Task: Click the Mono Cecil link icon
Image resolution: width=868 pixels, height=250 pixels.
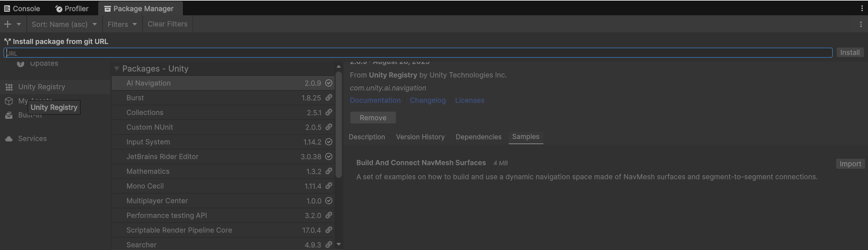Action: pyautogui.click(x=329, y=186)
